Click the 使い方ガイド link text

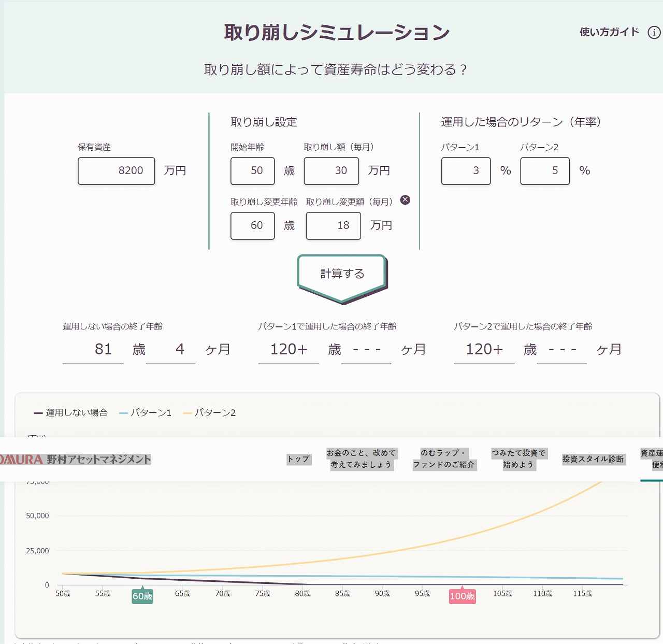pos(610,32)
